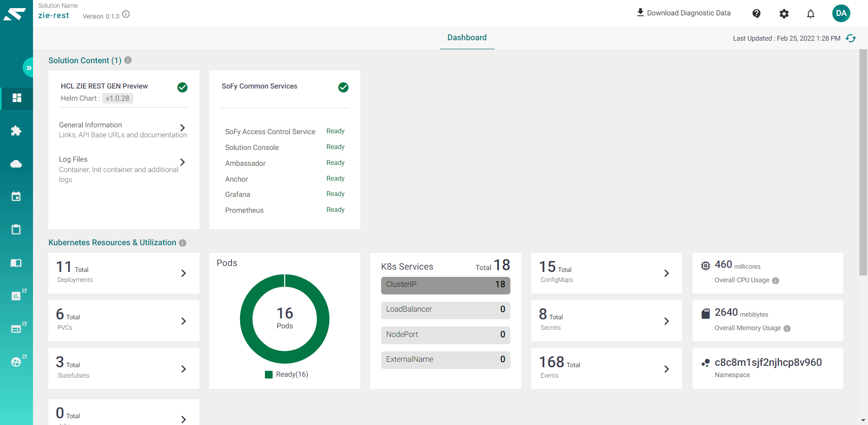868x425 pixels.
Task: Click the memory card icon
Action: [x=705, y=313]
